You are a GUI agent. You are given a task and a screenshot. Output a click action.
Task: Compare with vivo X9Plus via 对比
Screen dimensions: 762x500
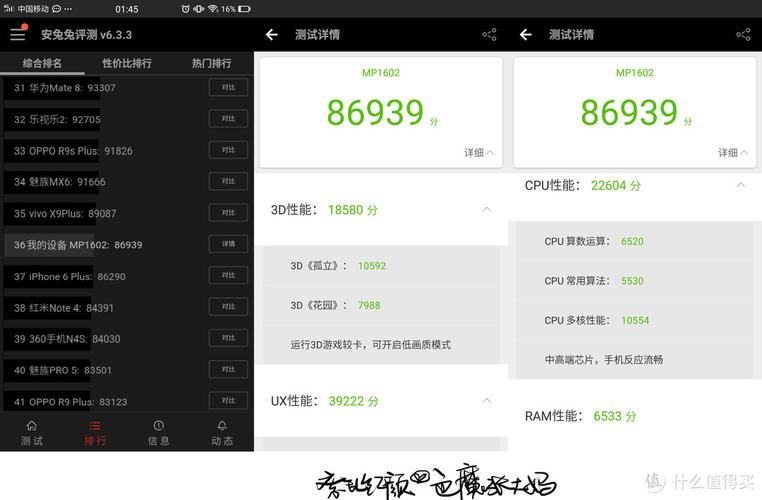tap(228, 213)
